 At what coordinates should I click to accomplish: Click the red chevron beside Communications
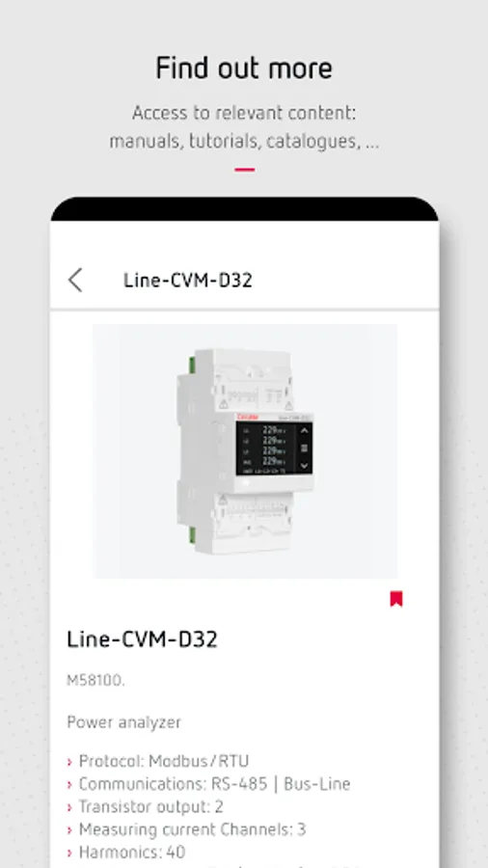(x=69, y=785)
